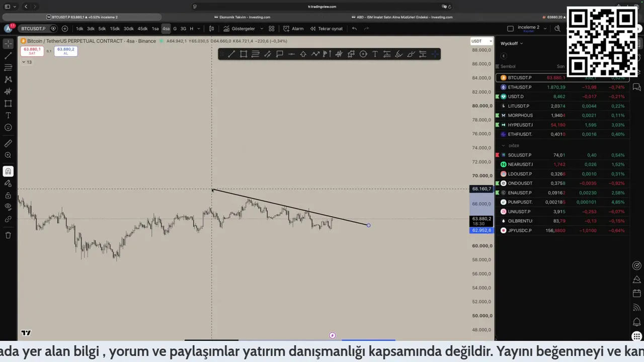Redo the last chart action
The width and height of the screenshot is (644, 362).
click(366, 29)
